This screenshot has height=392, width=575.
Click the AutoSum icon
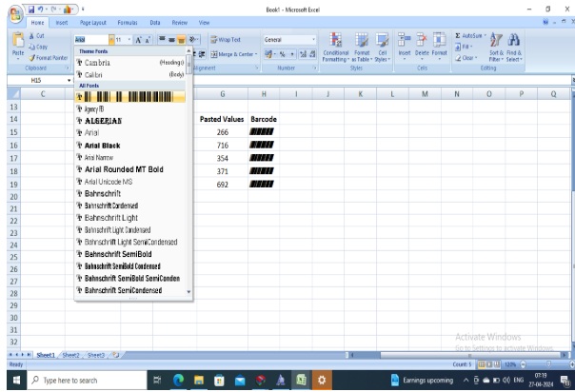470,35
